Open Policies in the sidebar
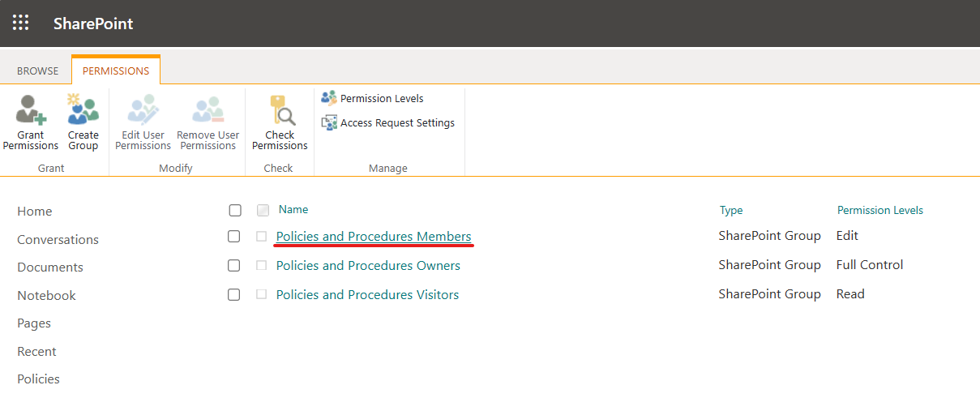 point(39,379)
